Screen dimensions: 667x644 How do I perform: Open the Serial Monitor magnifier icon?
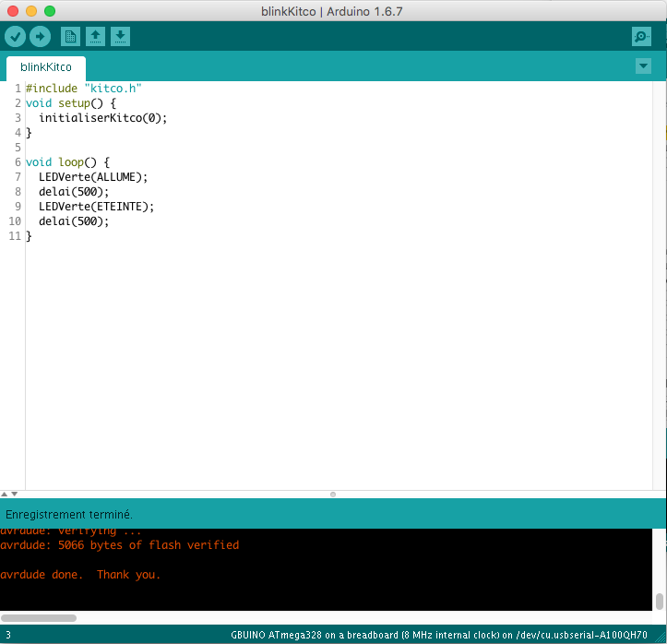click(x=641, y=36)
